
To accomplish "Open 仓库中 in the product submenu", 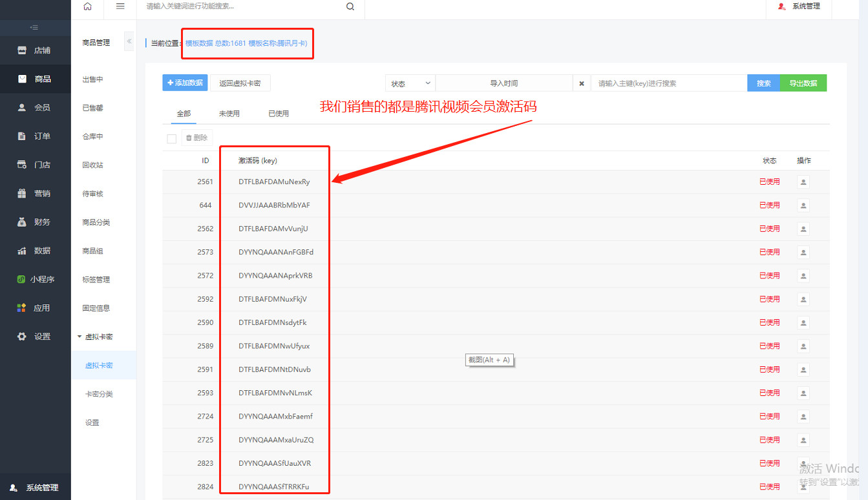I will click(92, 137).
